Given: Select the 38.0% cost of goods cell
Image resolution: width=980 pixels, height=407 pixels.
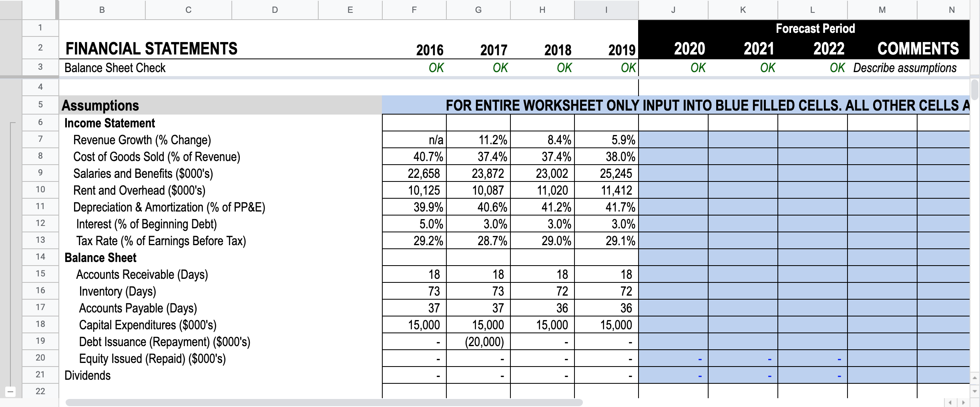Looking at the screenshot, I should (606, 157).
